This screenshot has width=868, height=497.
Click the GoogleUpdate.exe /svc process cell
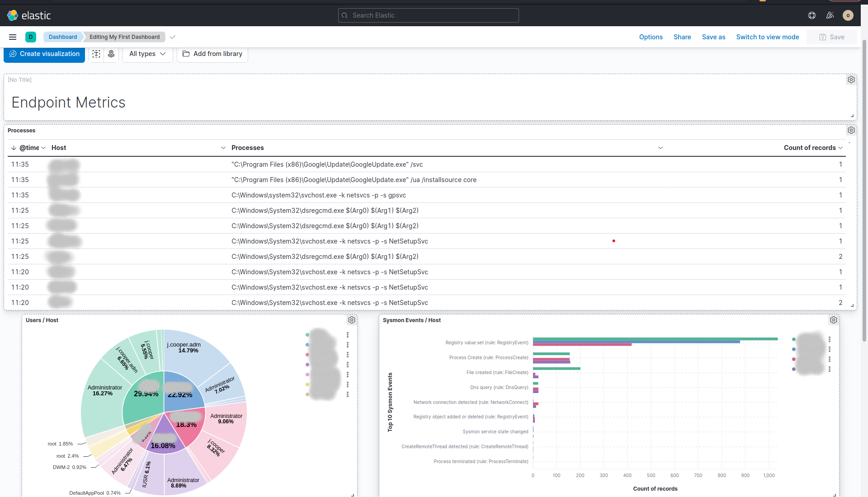coord(327,164)
